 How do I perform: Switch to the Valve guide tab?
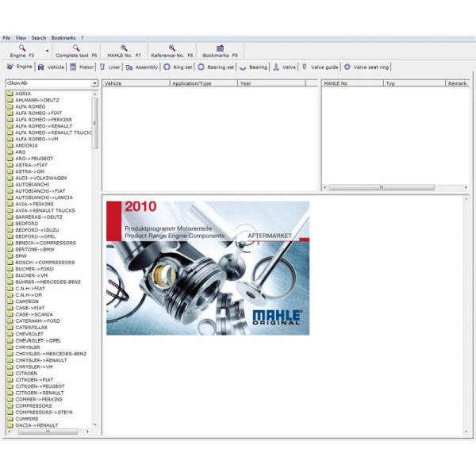(320, 67)
